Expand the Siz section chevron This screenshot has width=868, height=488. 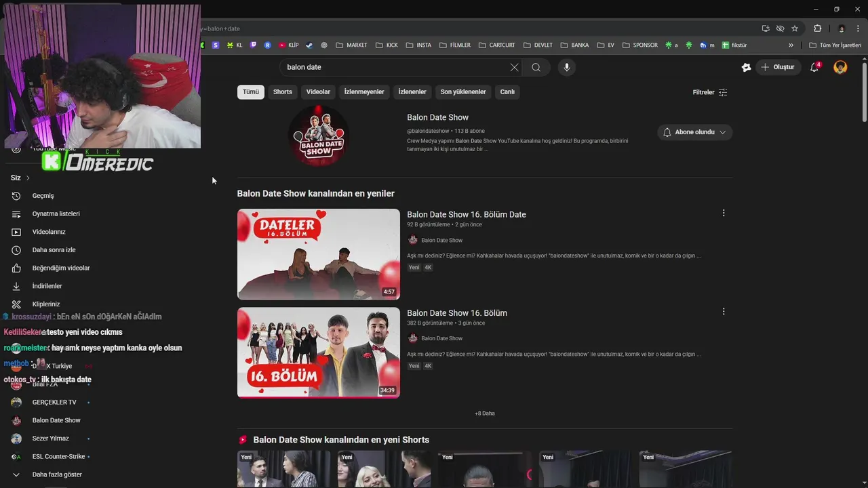tap(28, 178)
